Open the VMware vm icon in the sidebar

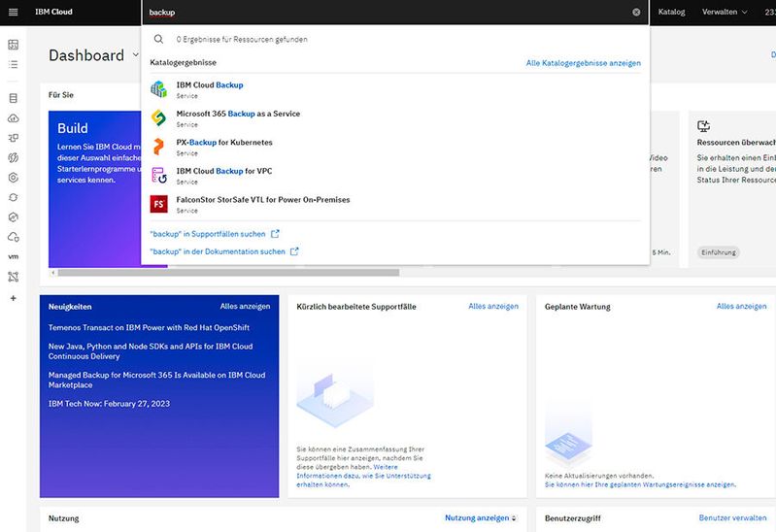14,257
